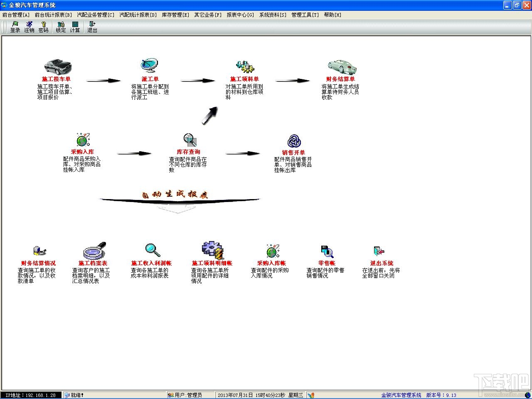The image size is (532, 399).
Task: Click the red 财务结算单 link
Action: pyautogui.click(x=340, y=79)
